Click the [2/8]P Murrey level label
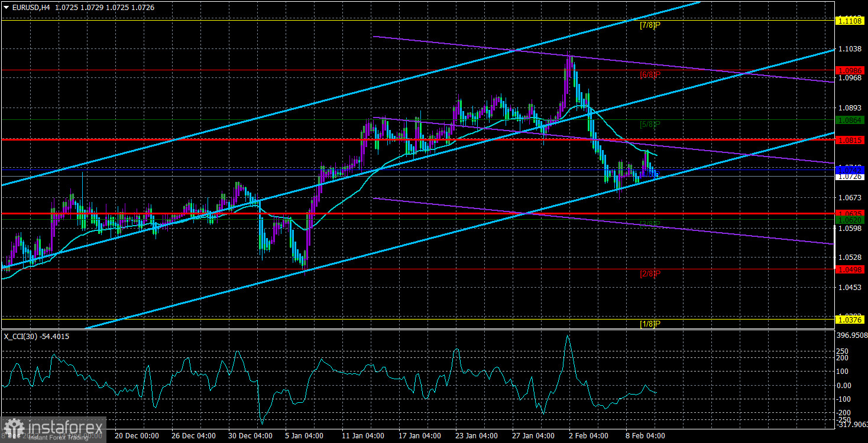868x443 pixels. pos(650,273)
